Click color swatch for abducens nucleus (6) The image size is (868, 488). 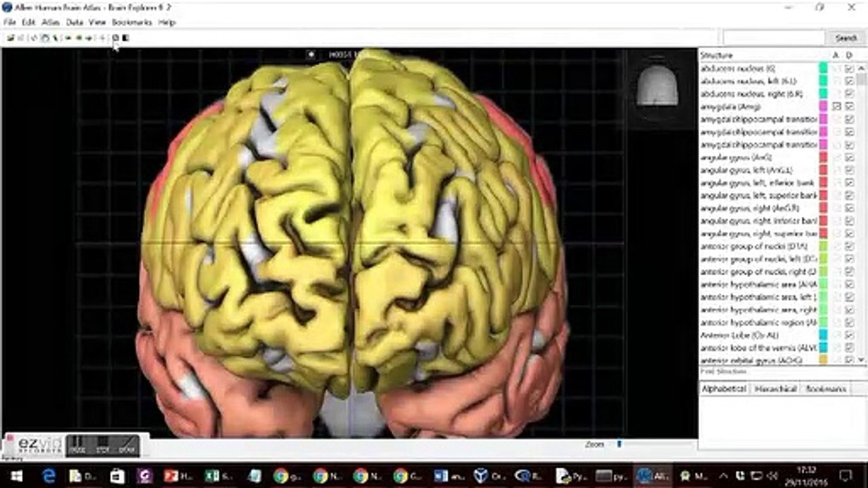click(823, 68)
